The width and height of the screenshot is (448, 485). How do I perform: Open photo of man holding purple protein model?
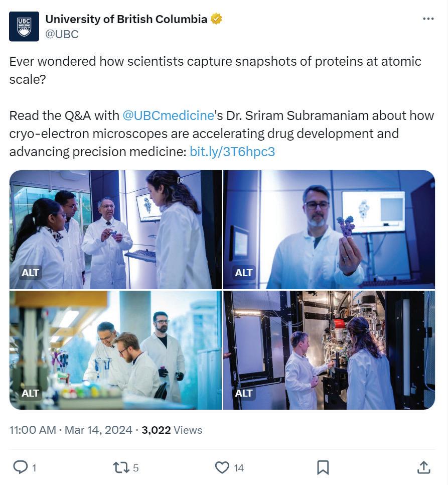click(329, 229)
